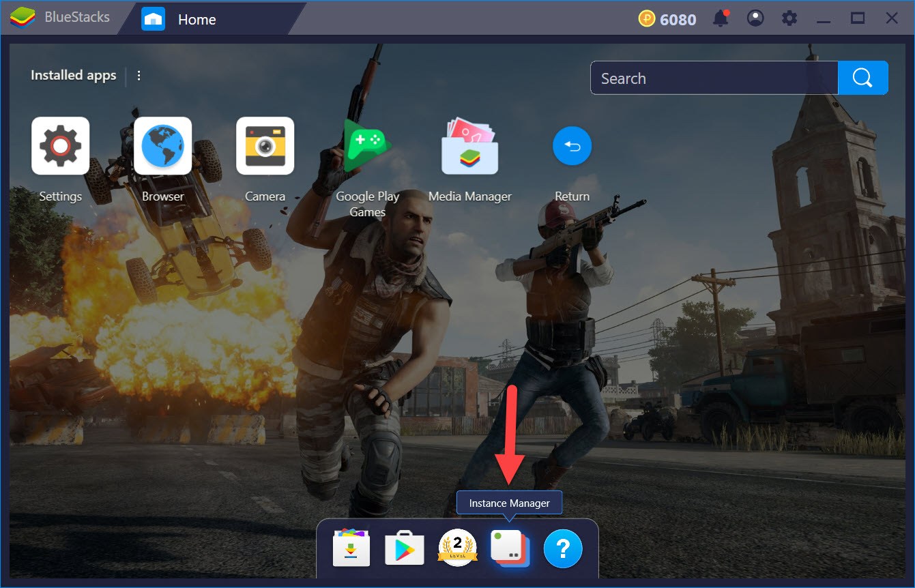Open the App Center download icon in dock
This screenshot has width=915, height=588.
[351, 548]
